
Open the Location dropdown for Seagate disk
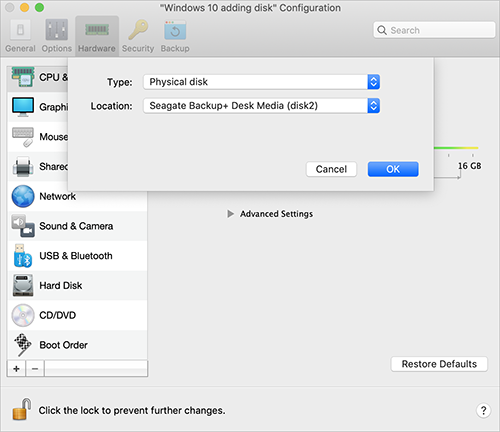coord(261,106)
